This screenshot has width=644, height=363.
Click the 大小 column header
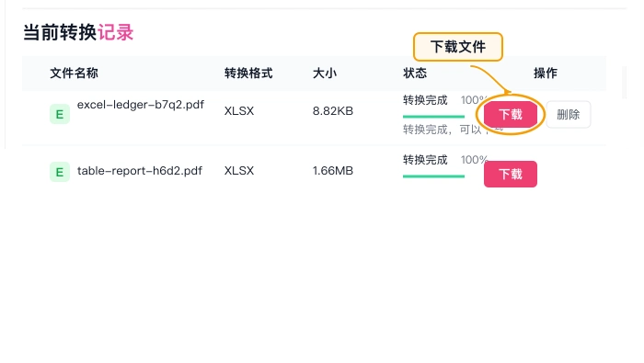click(325, 74)
